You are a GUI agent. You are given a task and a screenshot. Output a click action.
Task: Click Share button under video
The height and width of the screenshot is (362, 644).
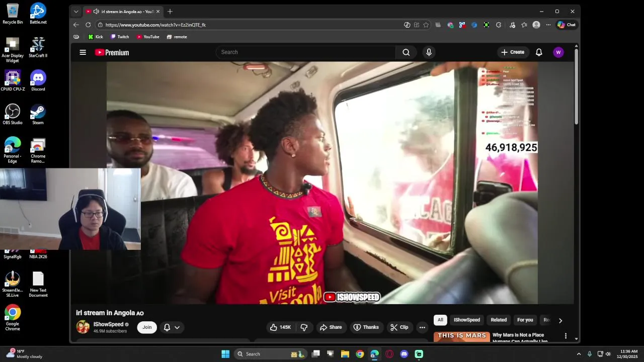[x=331, y=327]
